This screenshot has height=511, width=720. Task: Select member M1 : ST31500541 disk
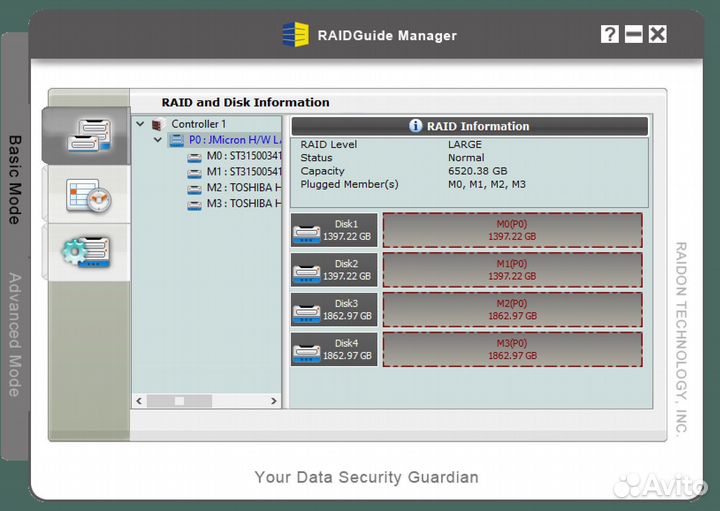(243, 172)
